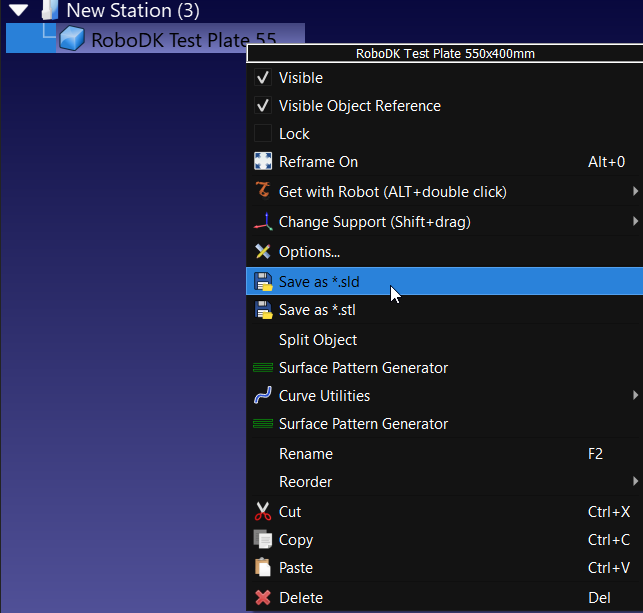Collapse the New Station tree node
Image resolution: width=643 pixels, height=613 pixels.
pyautogui.click(x=18, y=11)
